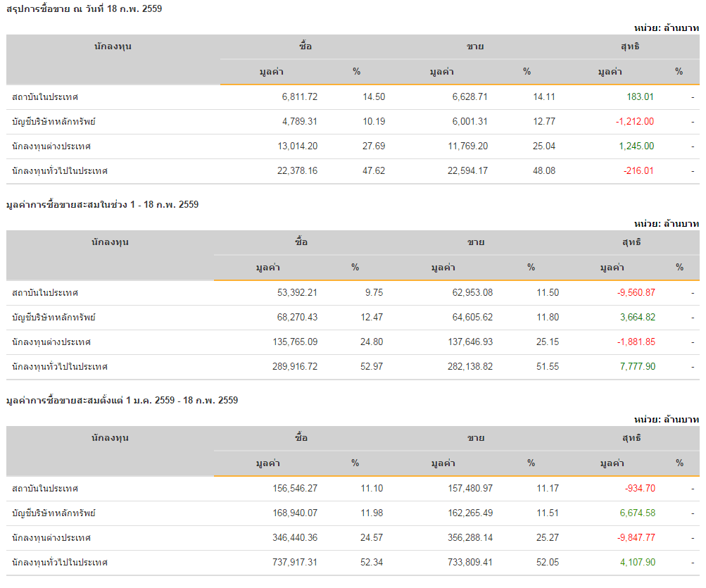
Task: Click the net value 6,674.58
Action: pos(637,513)
